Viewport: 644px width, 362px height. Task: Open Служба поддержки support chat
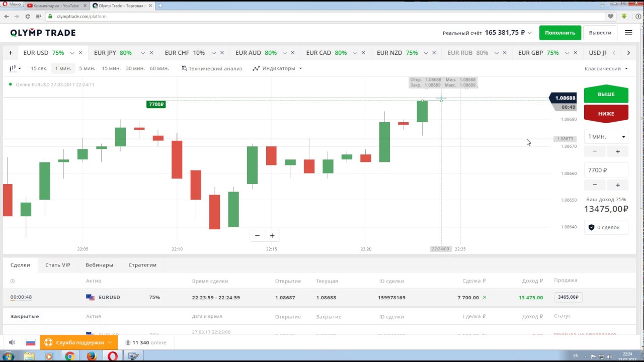point(79,342)
